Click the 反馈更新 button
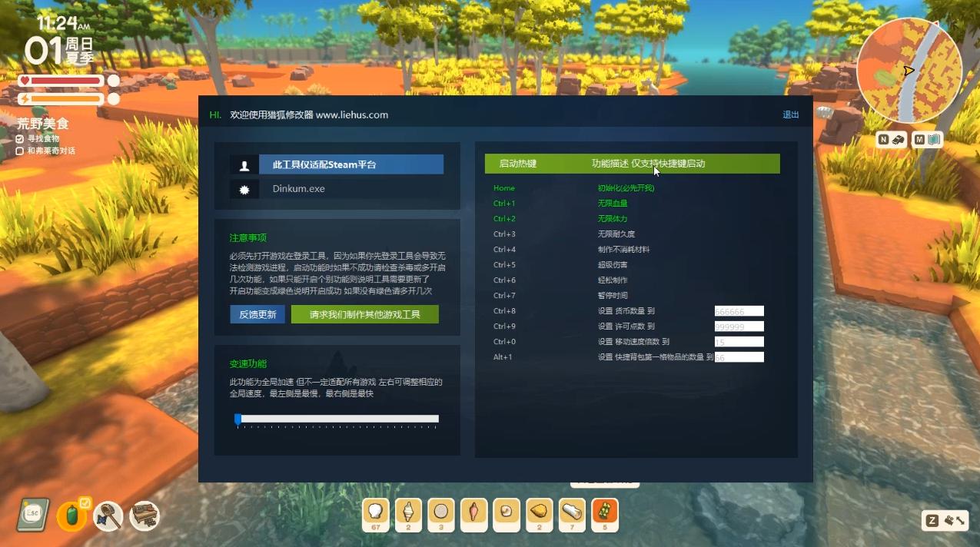The height and width of the screenshot is (547, 980). coord(257,314)
